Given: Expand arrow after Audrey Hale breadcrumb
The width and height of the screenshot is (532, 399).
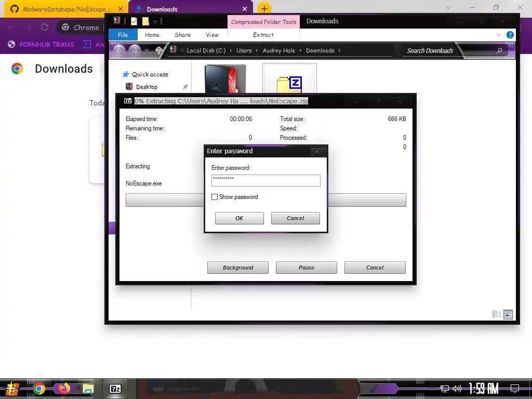Looking at the screenshot, I should click(300, 50).
